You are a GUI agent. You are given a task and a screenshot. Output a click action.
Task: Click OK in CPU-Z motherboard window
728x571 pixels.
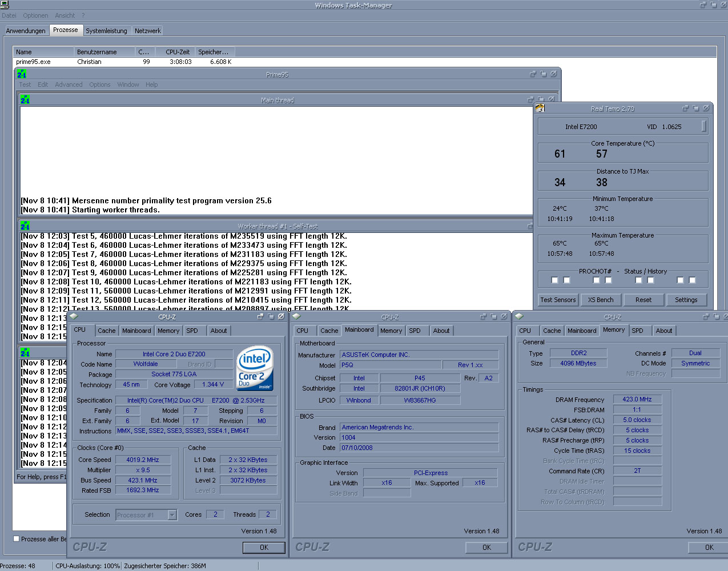coord(486,547)
